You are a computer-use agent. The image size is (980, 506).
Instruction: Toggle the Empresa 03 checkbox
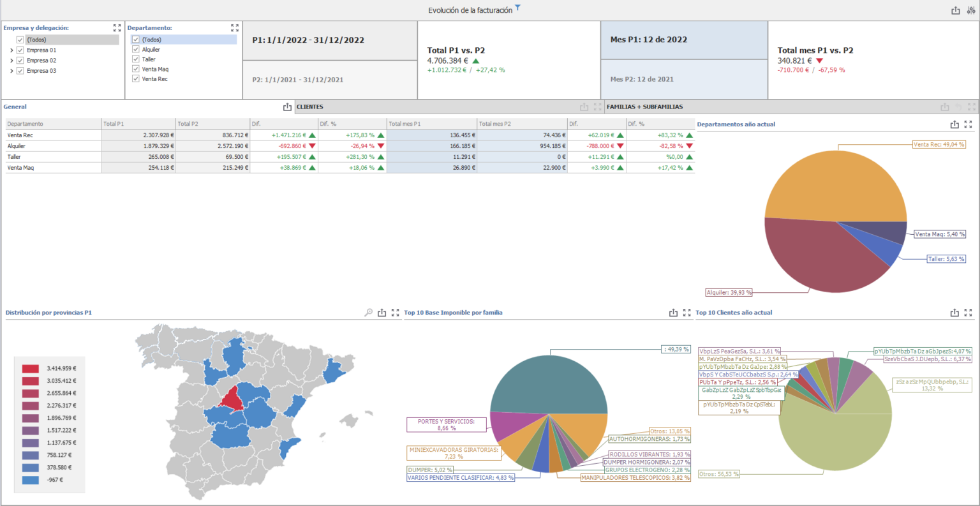[x=20, y=70]
